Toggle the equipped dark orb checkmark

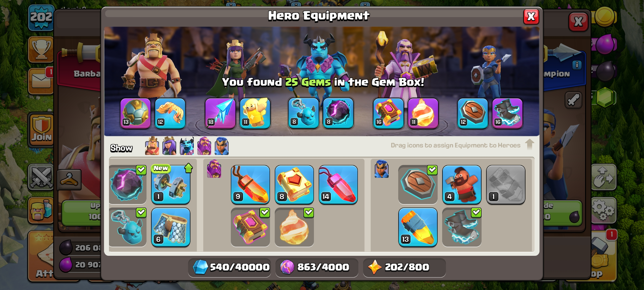tap(141, 170)
